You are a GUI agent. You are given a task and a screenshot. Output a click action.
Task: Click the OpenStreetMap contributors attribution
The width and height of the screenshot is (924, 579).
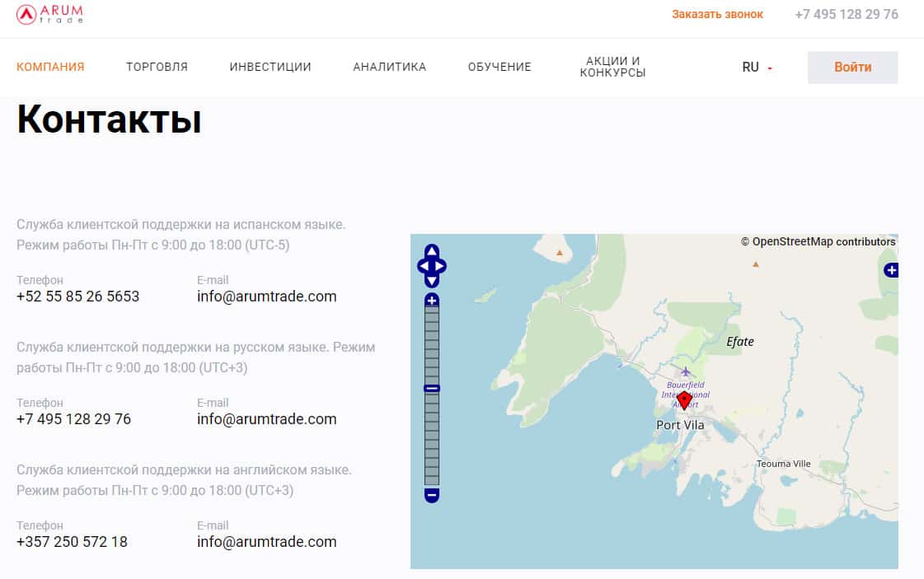(818, 241)
